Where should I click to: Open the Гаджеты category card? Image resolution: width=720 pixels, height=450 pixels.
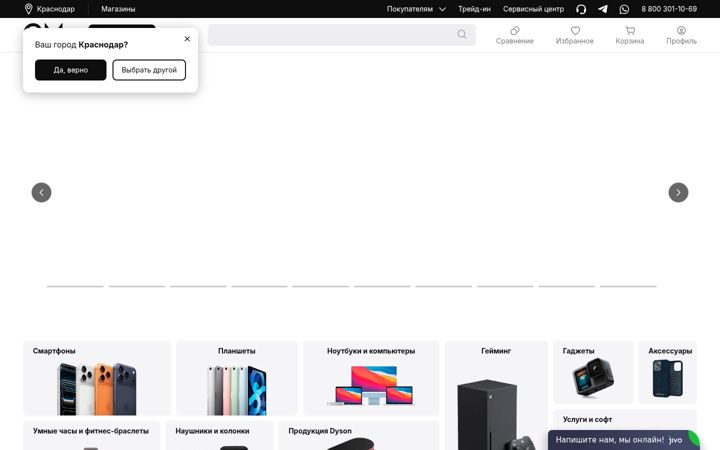click(x=593, y=372)
